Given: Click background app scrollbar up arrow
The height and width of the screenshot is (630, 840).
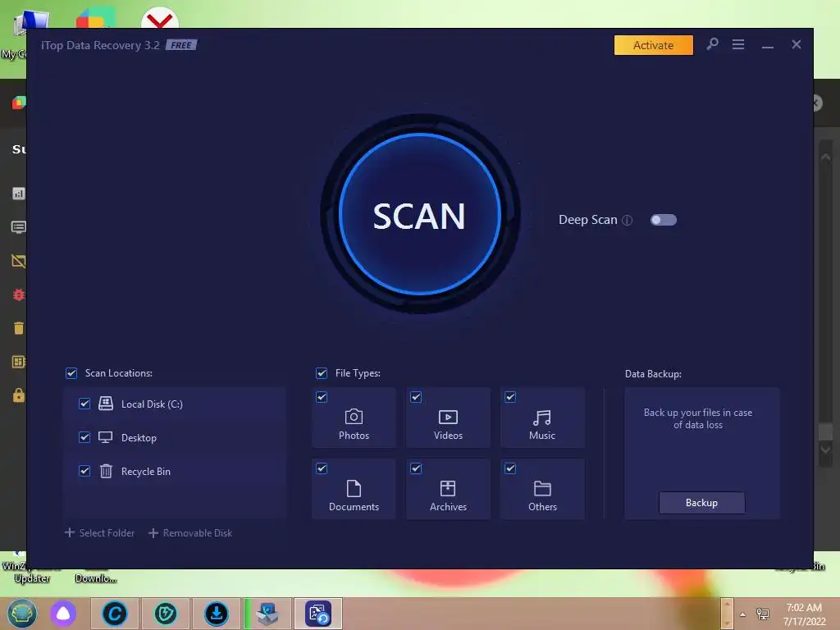Looking at the screenshot, I should 825,157.
